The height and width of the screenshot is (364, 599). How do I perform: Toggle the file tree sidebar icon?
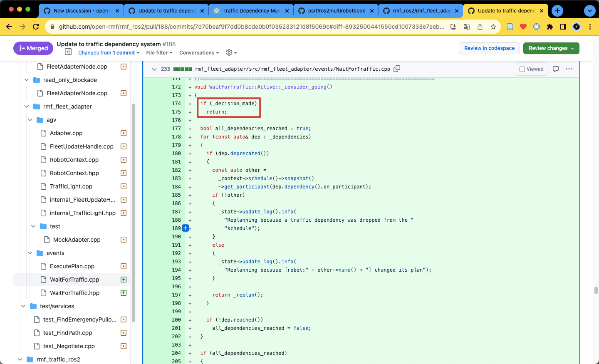68,52
